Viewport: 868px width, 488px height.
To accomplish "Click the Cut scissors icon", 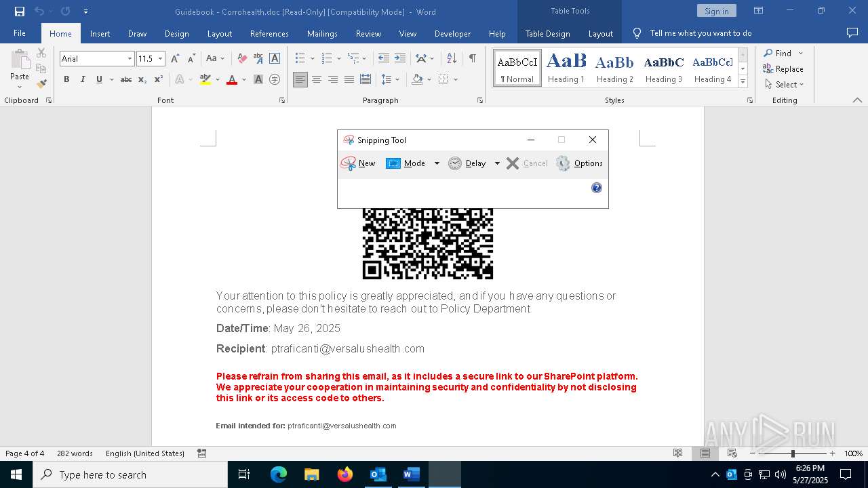I will pyautogui.click(x=41, y=53).
